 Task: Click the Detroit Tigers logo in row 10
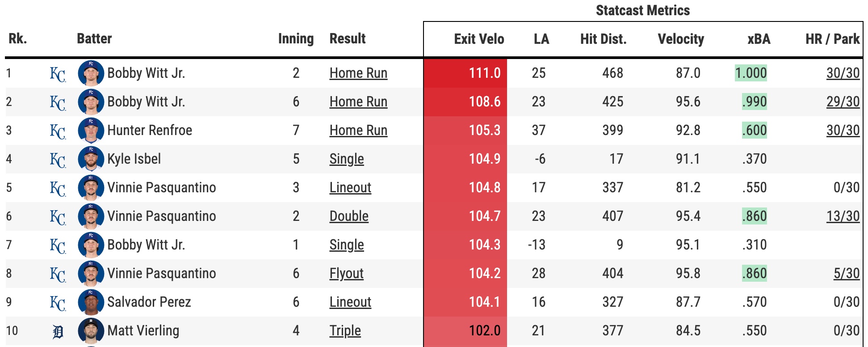click(58, 331)
